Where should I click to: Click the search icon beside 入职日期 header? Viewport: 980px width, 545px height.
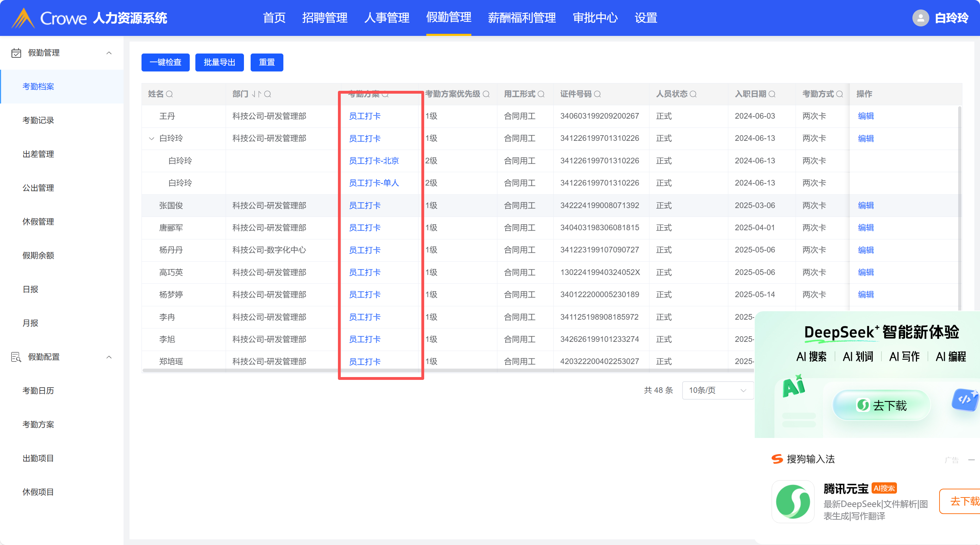point(772,94)
